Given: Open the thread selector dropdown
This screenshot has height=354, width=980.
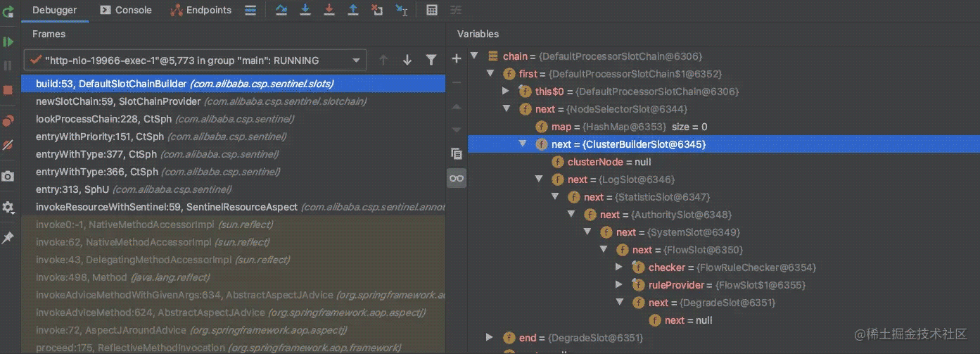Looking at the screenshot, I should [x=356, y=61].
